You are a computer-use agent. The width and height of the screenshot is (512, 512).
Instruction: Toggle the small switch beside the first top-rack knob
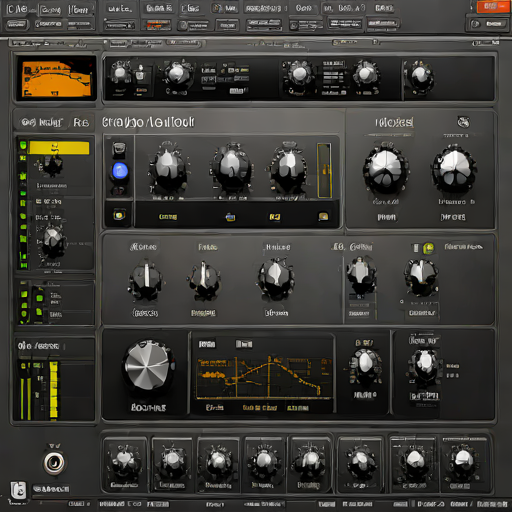coord(140,74)
